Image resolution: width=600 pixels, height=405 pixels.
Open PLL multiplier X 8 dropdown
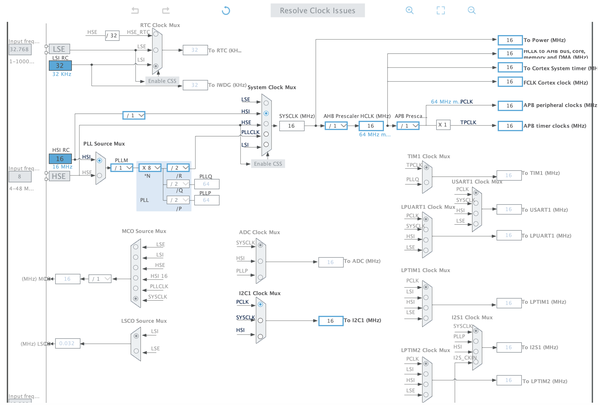click(150, 168)
